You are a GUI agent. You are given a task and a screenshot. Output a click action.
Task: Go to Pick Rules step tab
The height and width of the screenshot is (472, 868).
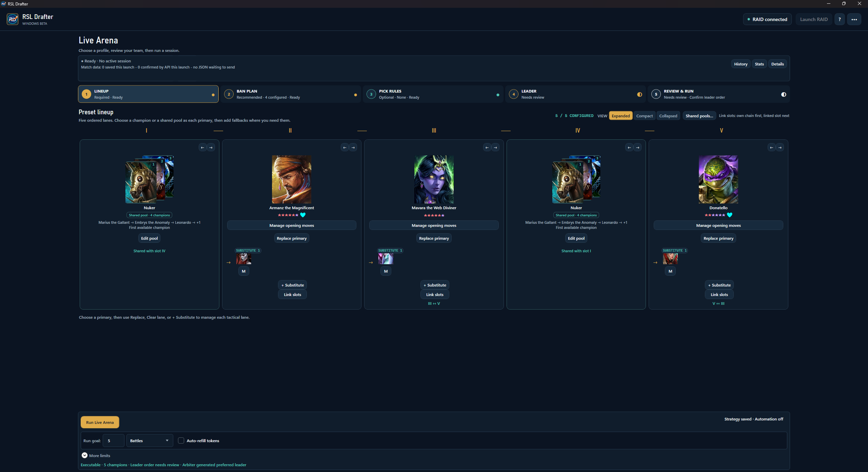pos(433,94)
